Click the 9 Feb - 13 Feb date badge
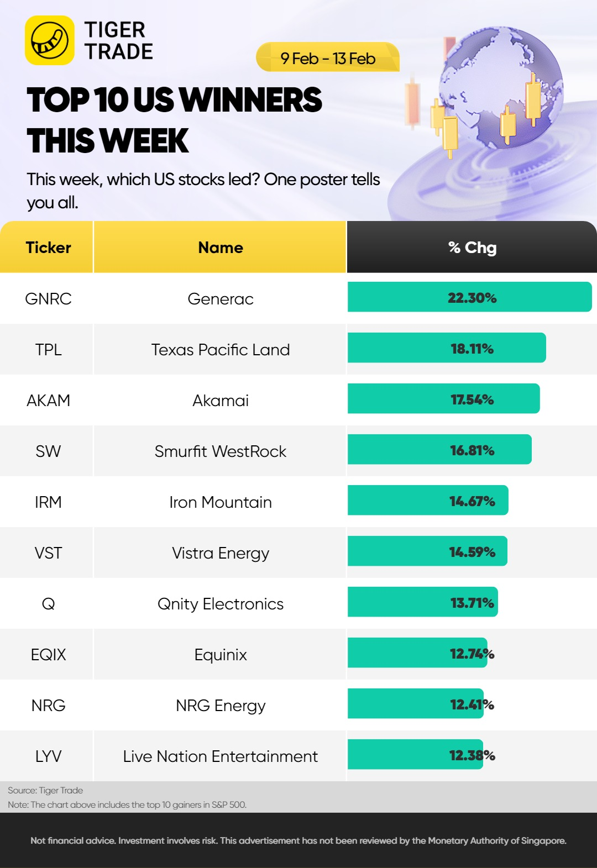The image size is (597, 868). click(328, 58)
